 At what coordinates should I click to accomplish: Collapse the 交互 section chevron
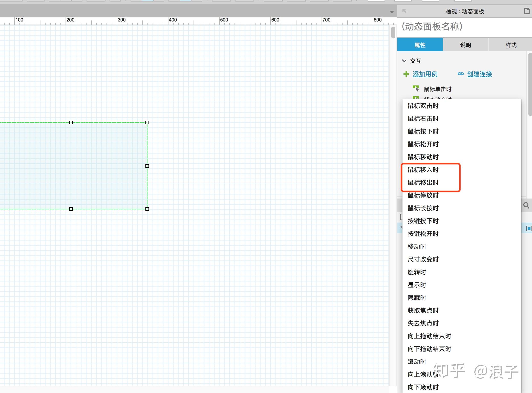[404, 61]
